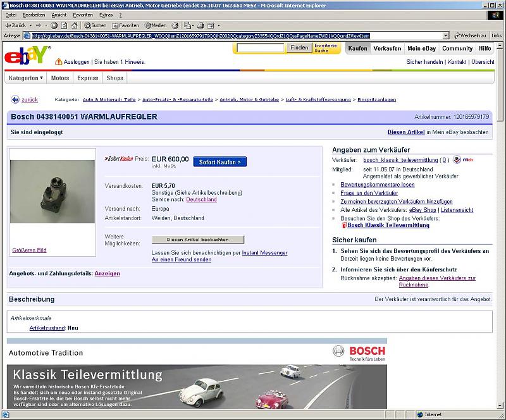Click the Diesen Artikel beobachten button
The height and width of the screenshot is (420, 506).
198,240
